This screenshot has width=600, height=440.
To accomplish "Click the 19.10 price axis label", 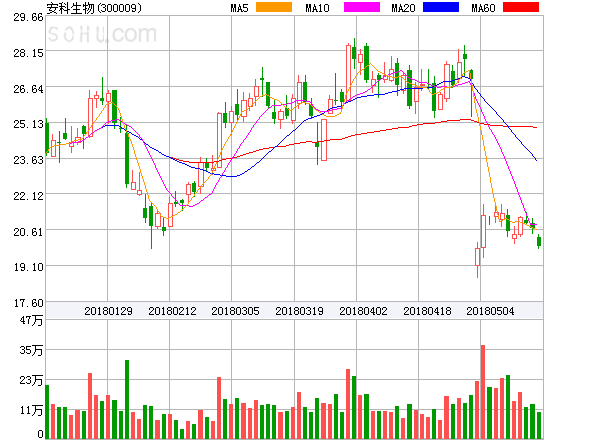I will tap(28, 267).
